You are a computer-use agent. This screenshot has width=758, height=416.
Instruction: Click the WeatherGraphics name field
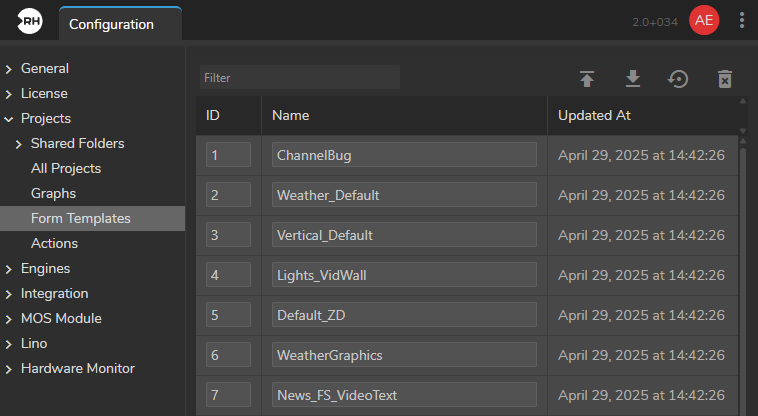[404, 355]
